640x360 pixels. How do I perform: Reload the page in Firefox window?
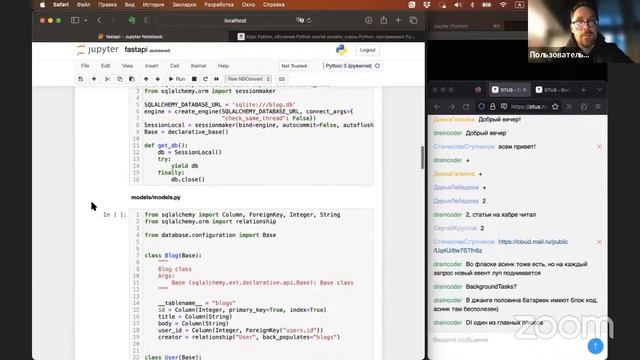click(466, 107)
